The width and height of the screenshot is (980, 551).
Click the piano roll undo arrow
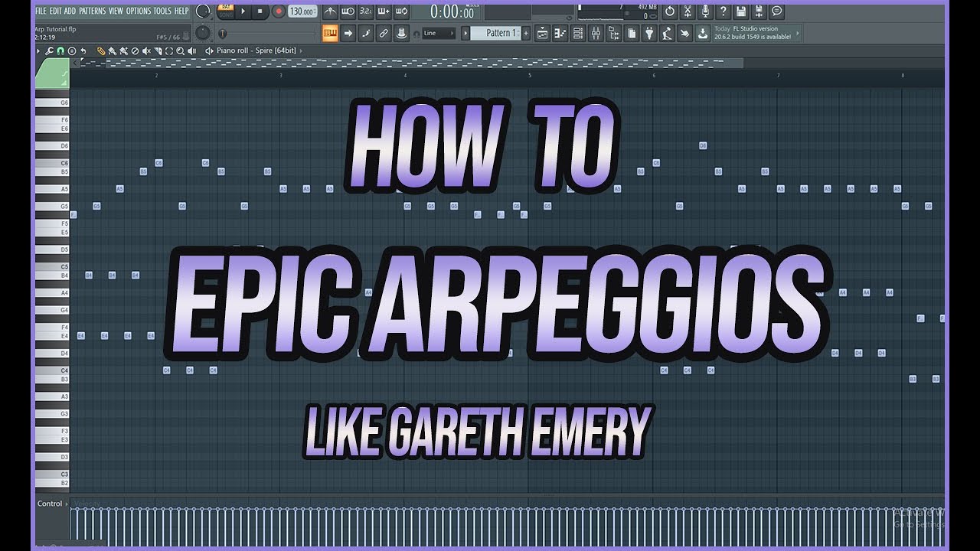[x=83, y=51]
